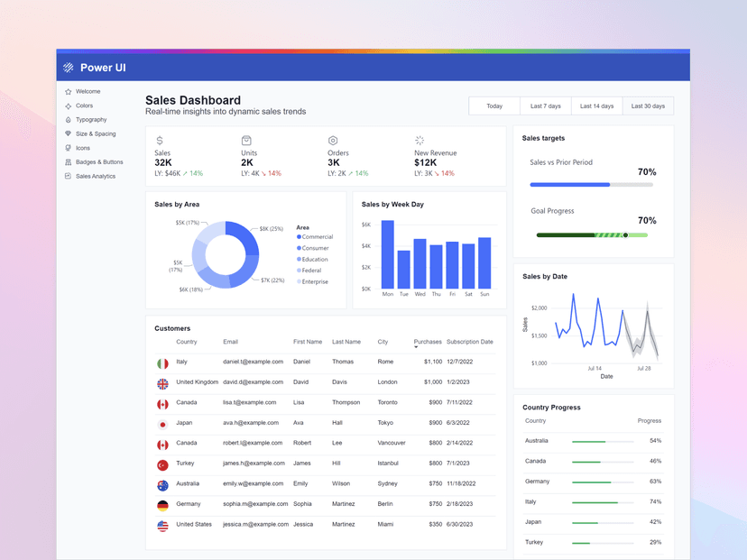Click the New Revenue sun icon
Viewport: 747px width, 560px height.
pyautogui.click(x=419, y=141)
